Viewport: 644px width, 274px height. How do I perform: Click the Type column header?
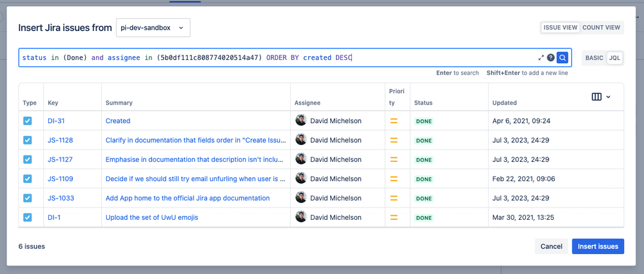[x=30, y=103]
